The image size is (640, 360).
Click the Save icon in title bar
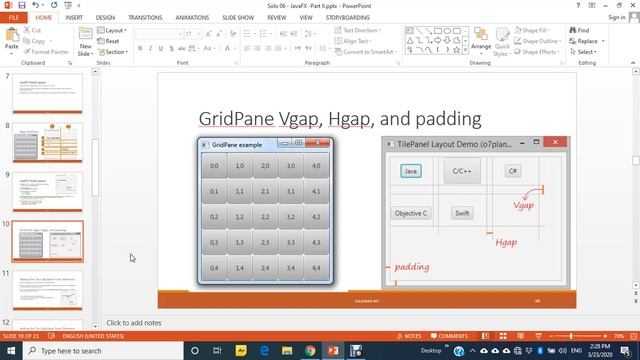(x=22, y=5)
